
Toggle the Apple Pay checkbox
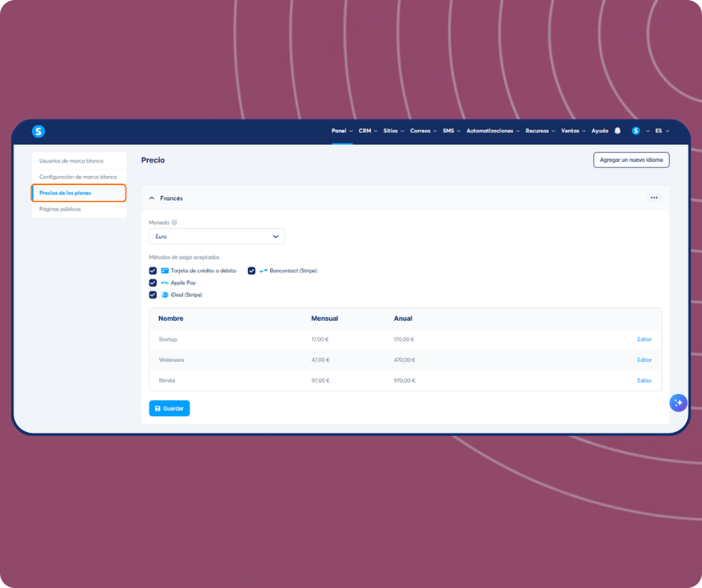[152, 283]
